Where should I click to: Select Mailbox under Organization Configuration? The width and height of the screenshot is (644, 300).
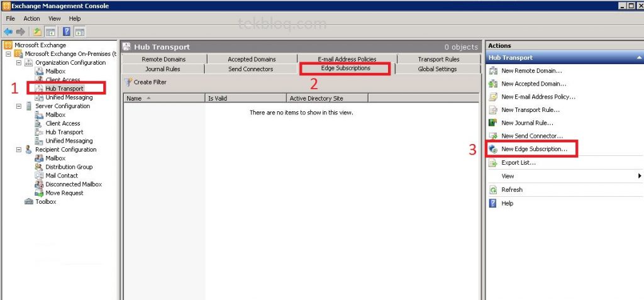pos(55,71)
